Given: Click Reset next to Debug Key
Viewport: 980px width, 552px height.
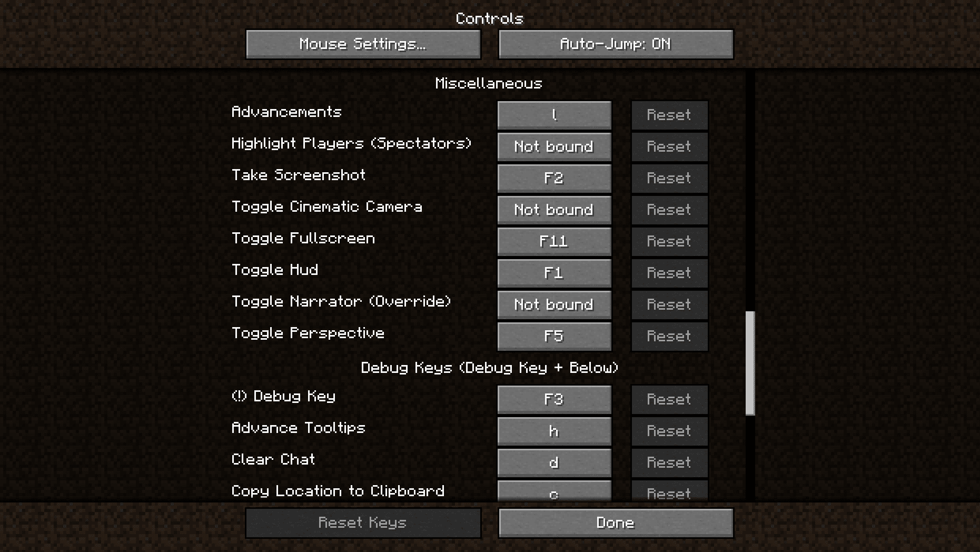Looking at the screenshot, I should (669, 399).
